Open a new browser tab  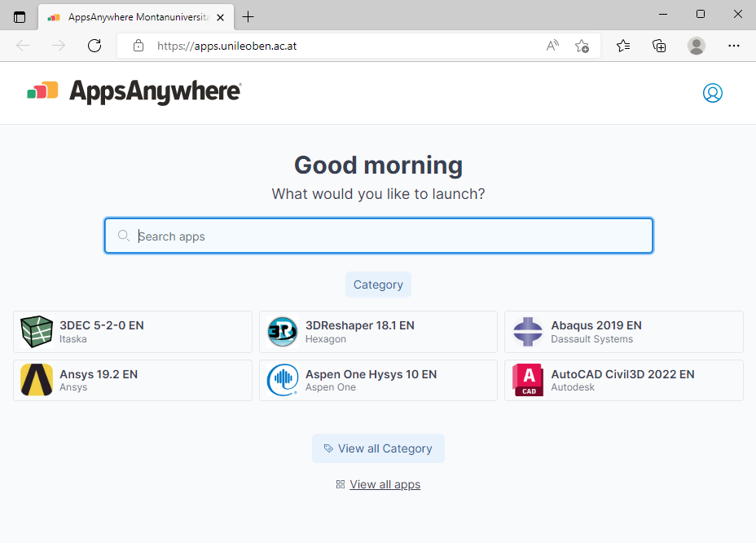coord(248,17)
